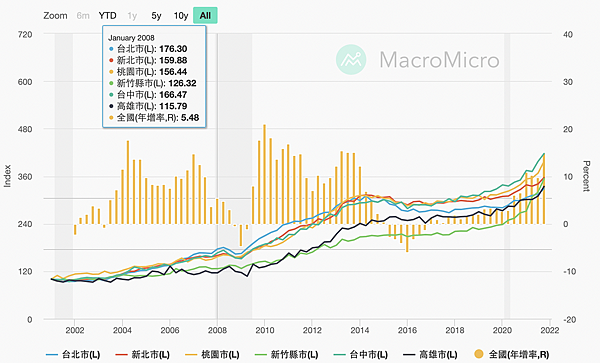Click 高雄市(L): 115.79 in tooltip
This screenshot has width=600, height=363.
point(148,106)
